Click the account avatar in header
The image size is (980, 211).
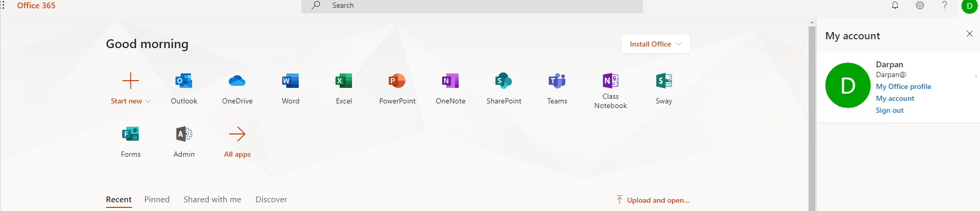point(969,6)
